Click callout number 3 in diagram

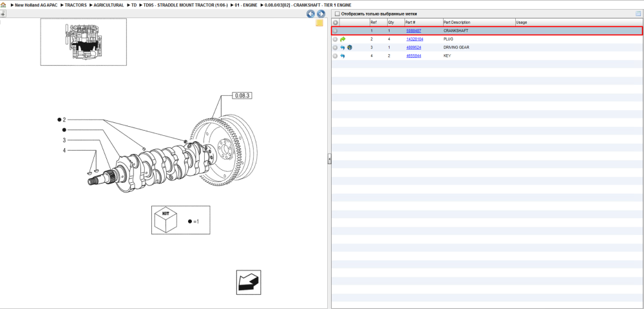tap(64, 140)
